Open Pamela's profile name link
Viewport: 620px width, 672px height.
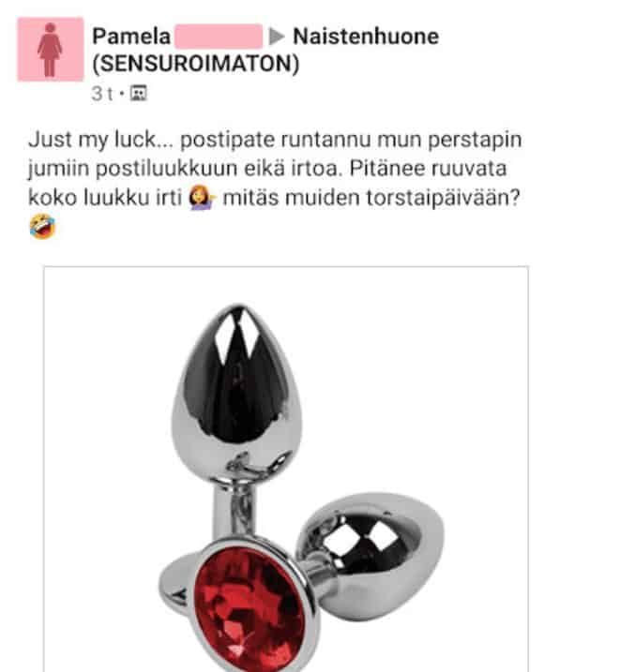tap(131, 36)
